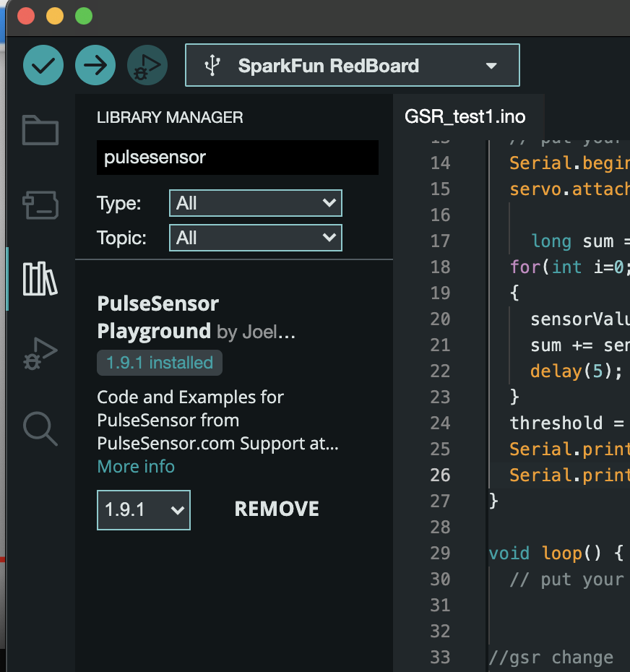This screenshot has height=672, width=630.
Task: Click the Upload arrow button
Action: 95,65
